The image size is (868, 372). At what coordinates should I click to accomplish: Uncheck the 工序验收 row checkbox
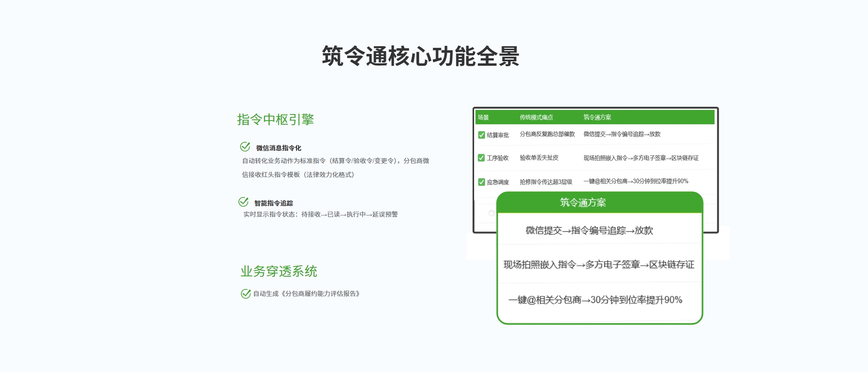tap(481, 158)
